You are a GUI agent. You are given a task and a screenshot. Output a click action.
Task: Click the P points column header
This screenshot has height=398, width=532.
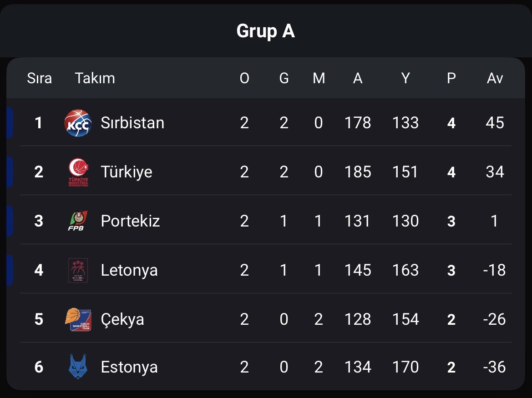coord(451,78)
